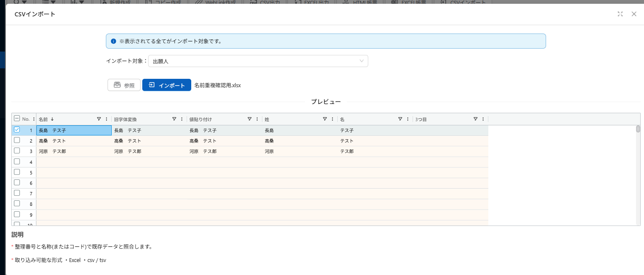Open filter for 値貼り付け column
Image resolution: width=644 pixels, height=275 pixels.
pos(249,119)
